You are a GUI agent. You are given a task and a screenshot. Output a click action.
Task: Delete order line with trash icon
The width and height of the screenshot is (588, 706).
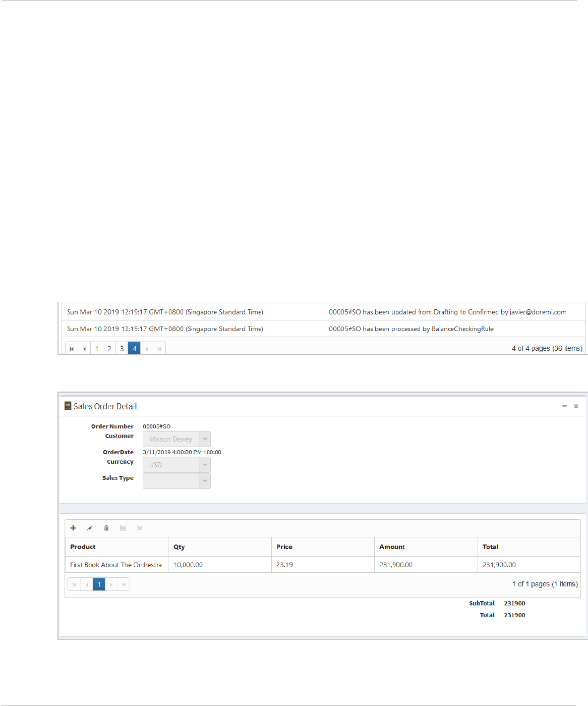pyautogui.click(x=106, y=528)
